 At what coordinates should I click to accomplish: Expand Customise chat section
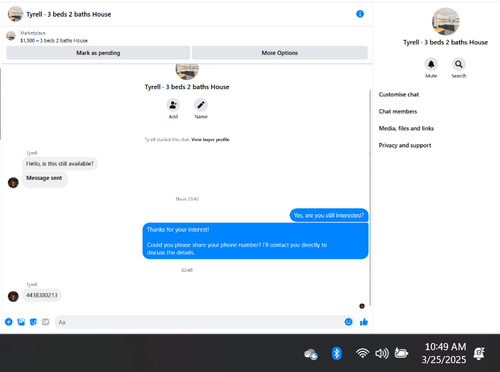399,94
